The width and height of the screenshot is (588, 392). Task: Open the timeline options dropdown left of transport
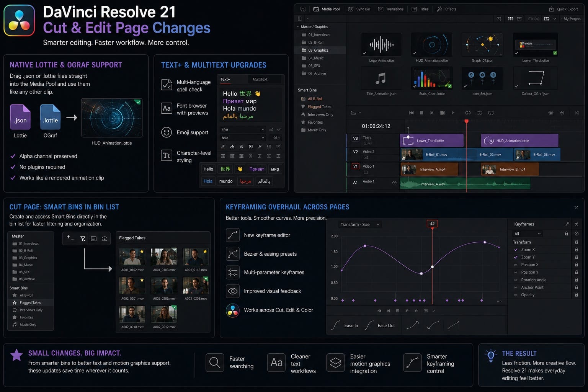click(356, 113)
